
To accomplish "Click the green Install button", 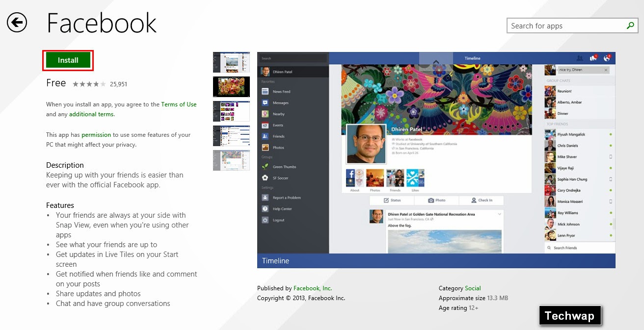I will tap(68, 60).
